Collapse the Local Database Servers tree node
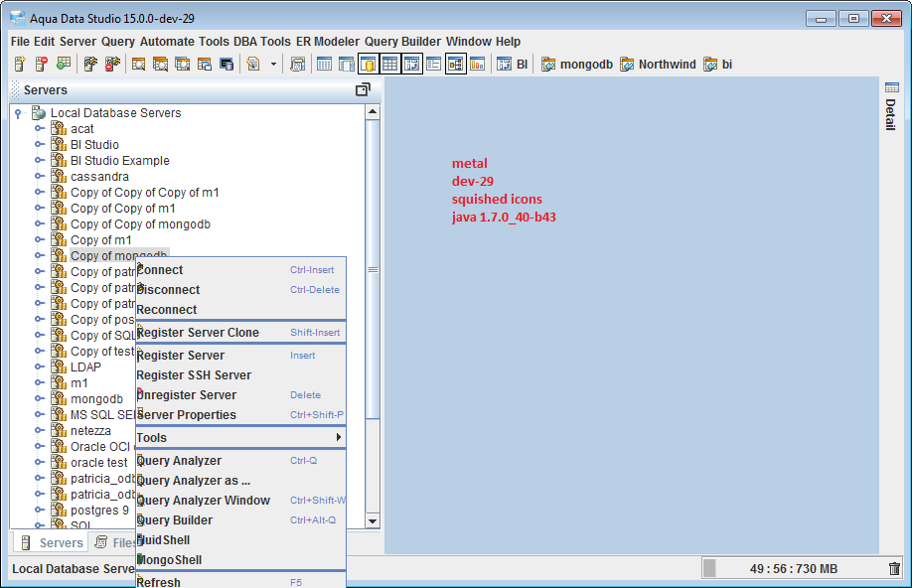The width and height of the screenshot is (912, 588). coord(18,113)
